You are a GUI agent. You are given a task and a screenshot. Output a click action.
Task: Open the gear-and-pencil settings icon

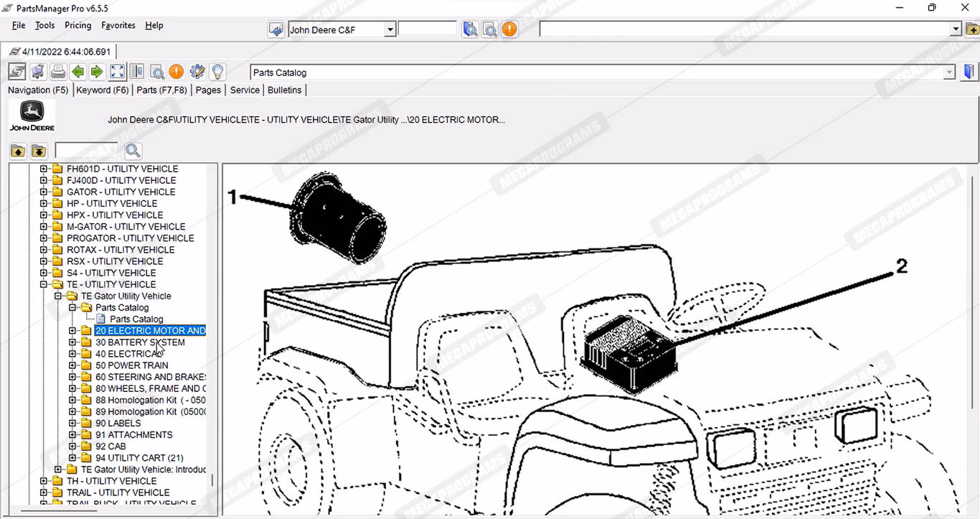(x=197, y=72)
